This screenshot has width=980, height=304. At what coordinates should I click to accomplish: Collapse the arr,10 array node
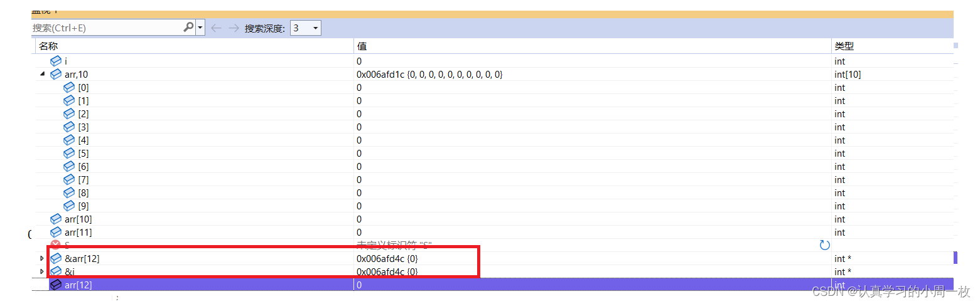coord(43,74)
